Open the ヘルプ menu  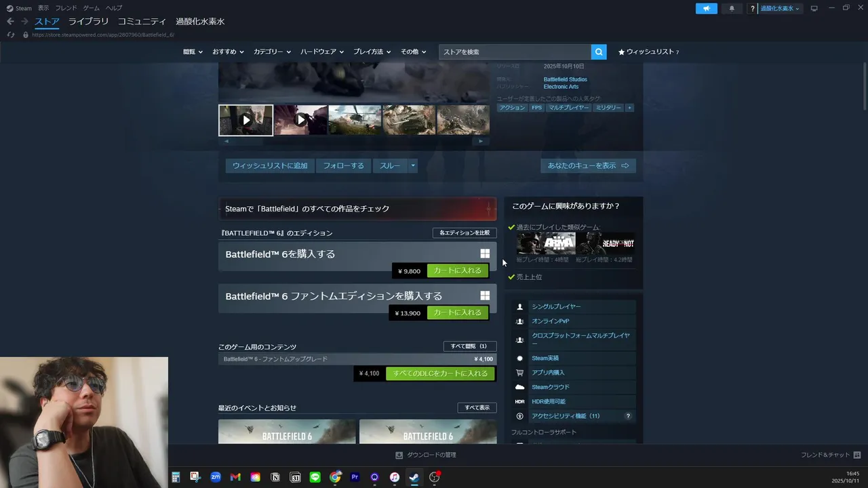[x=114, y=8]
